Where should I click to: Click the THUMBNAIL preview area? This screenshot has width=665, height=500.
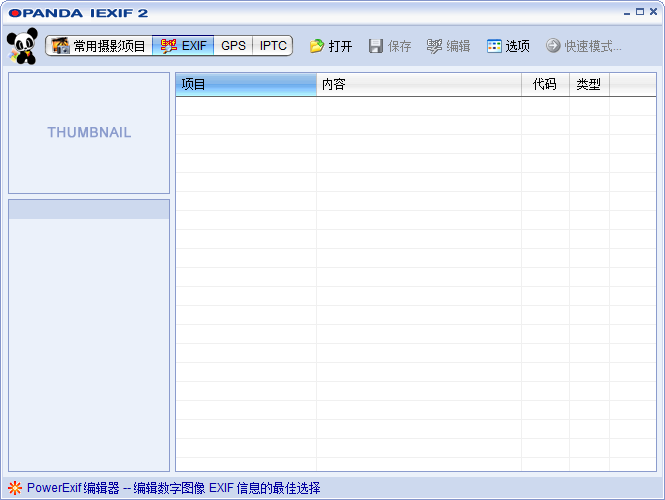89,133
